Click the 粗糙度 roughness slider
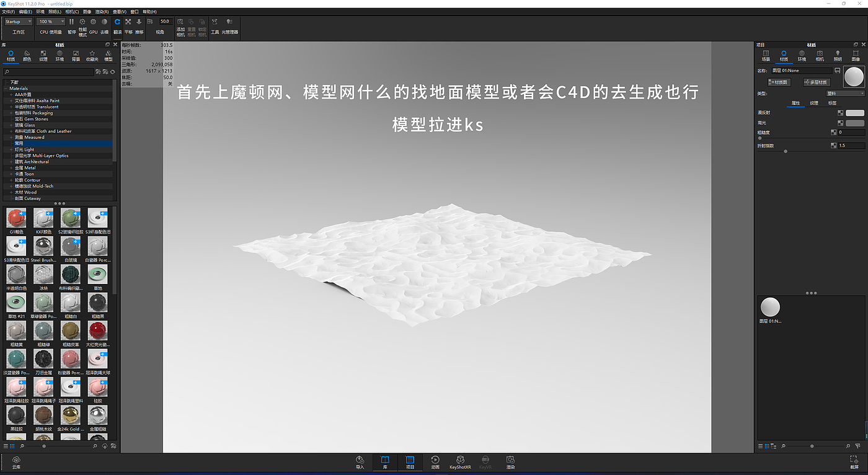 pyautogui.click(x=812, y=138)
